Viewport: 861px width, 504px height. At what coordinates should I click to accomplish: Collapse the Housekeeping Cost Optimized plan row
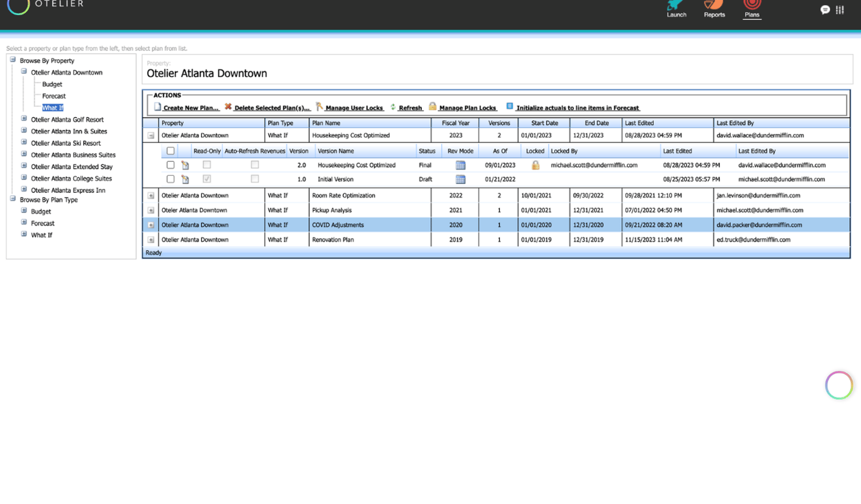[x=151, y=136]
